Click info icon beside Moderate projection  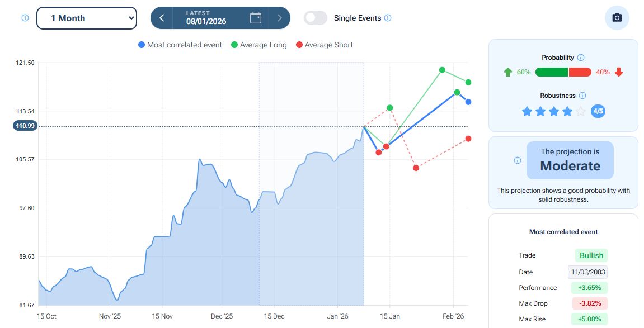[518, 160]
